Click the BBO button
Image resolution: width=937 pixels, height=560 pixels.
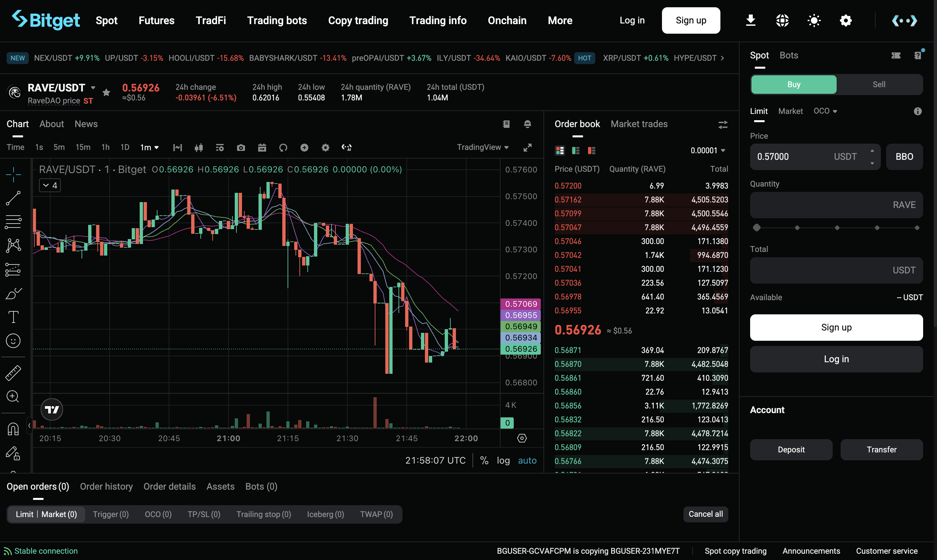point(904,157)
